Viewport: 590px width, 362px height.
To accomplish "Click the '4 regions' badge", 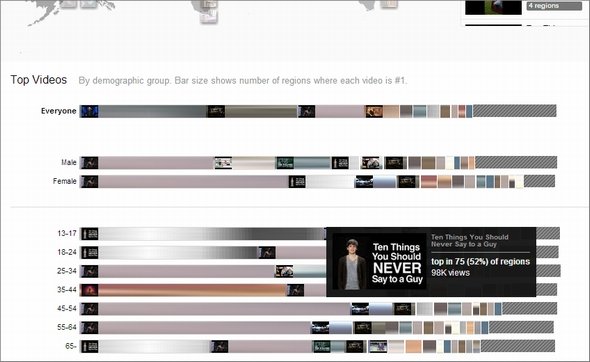I will coord(554,6).
